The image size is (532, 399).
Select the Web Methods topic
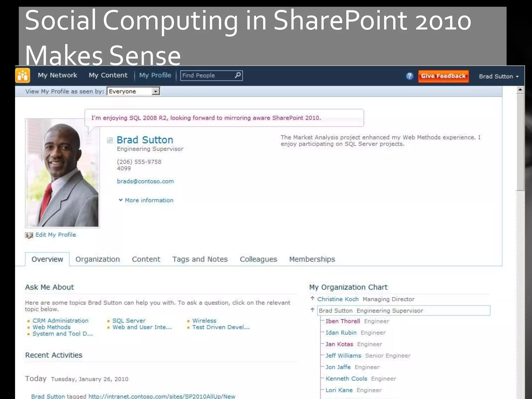pos(51,327)
